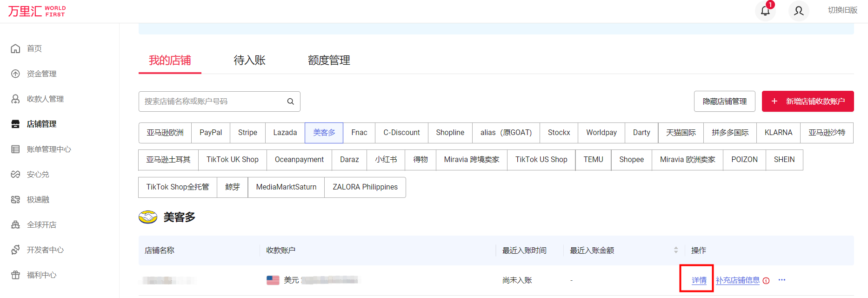Image resolution: width=868 pixels, height=298 pixels.
Task: Open 开发者中心 in the sidebar
Action: [45, 250]
